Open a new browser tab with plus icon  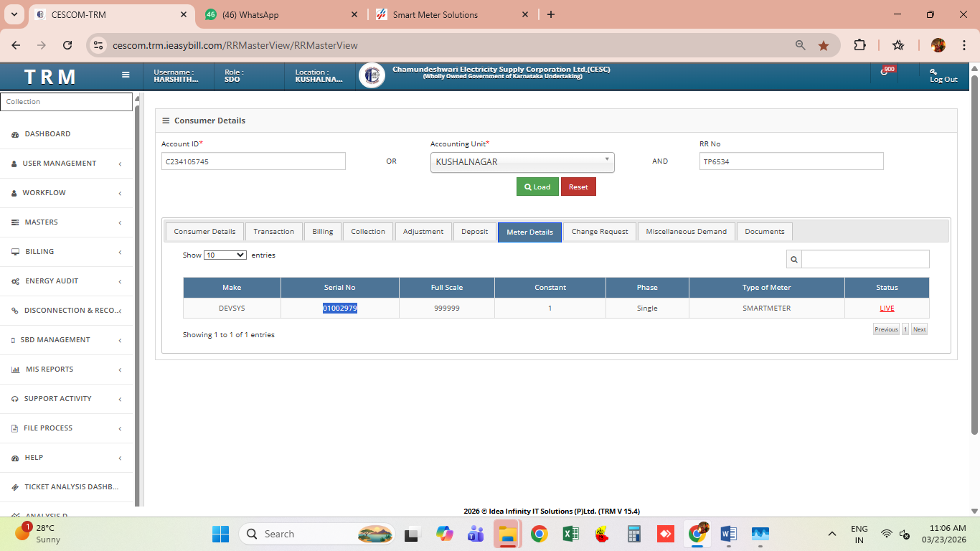coord(551,14)
